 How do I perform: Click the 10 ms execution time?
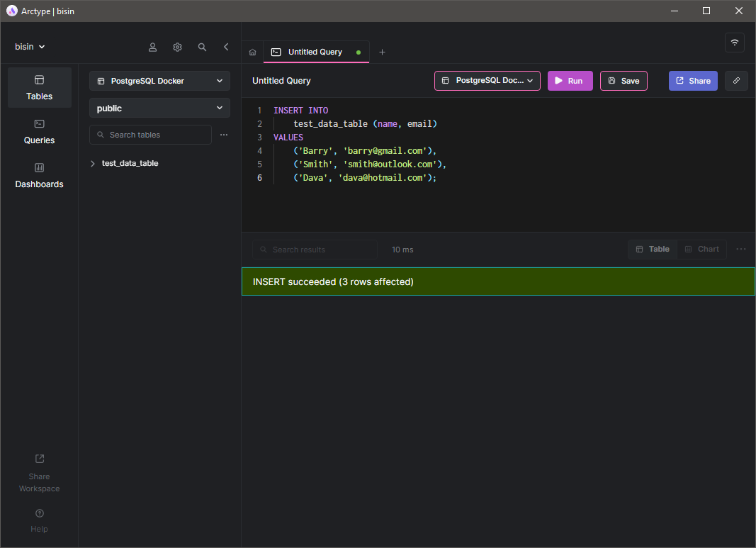click(x=402, y=250)
